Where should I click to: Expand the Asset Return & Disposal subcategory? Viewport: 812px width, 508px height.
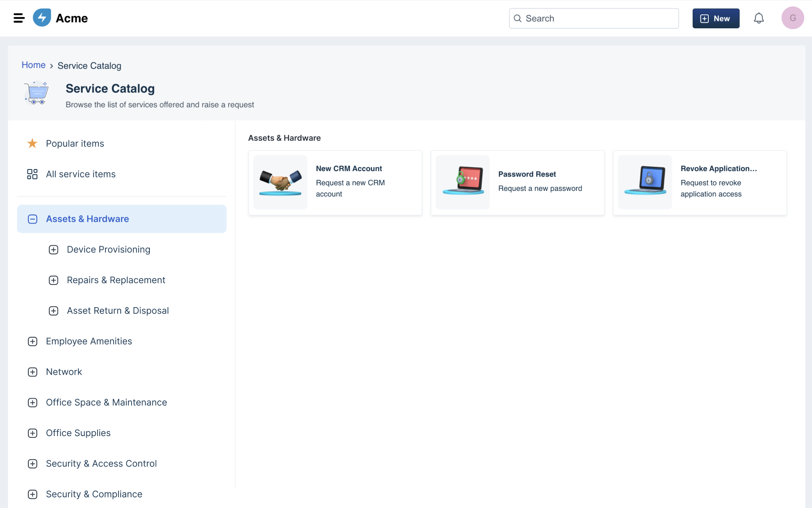coord(54,311)
